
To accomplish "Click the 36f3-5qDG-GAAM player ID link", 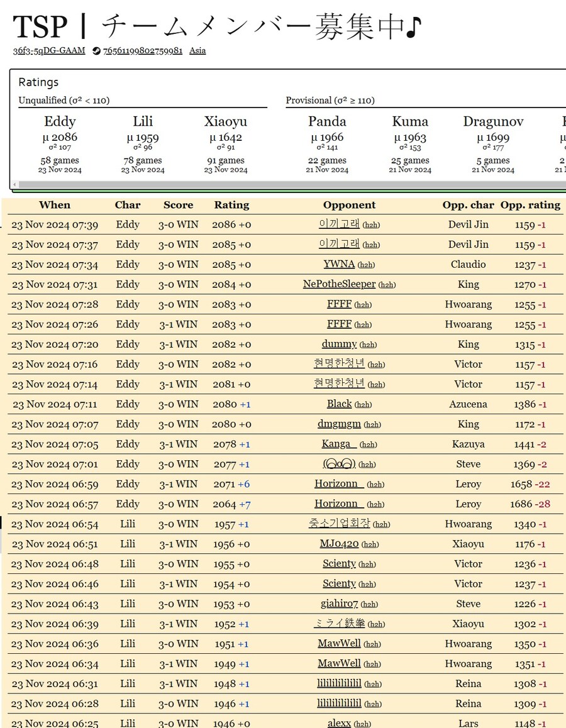I will click(x=49, y=51).
